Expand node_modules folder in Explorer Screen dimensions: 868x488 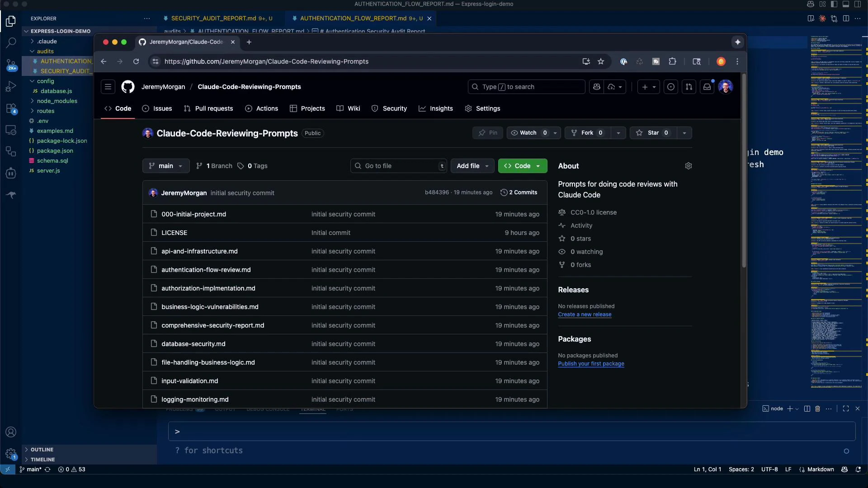click(x=57, y=101)
